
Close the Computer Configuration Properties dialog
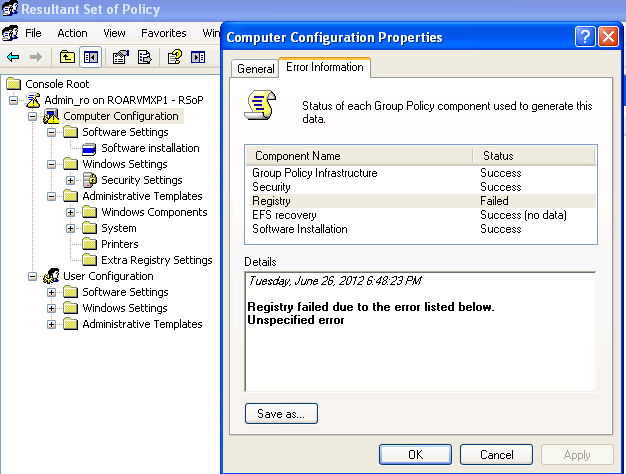tap(608, 37)
